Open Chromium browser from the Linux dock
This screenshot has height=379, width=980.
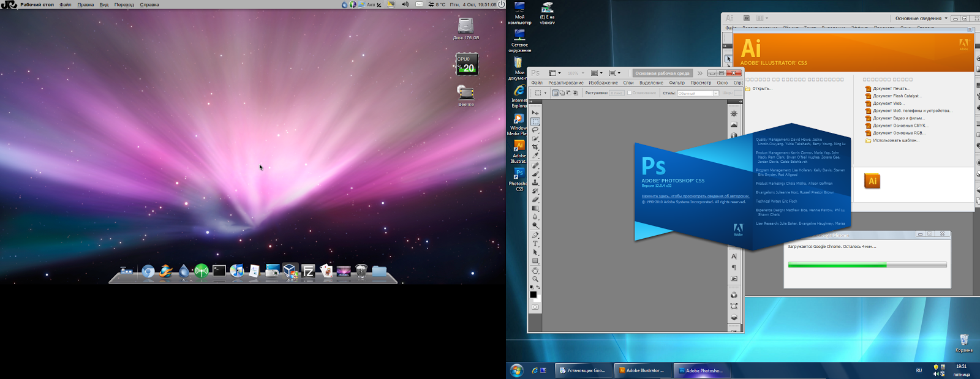[x=148, y=271]
